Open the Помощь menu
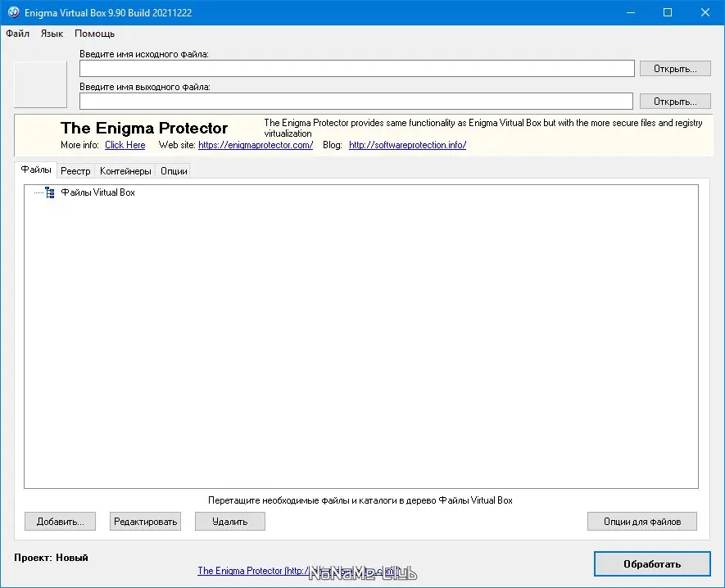Image resolution: width=725 pixels, height=588 pixels. click(94, 34)
